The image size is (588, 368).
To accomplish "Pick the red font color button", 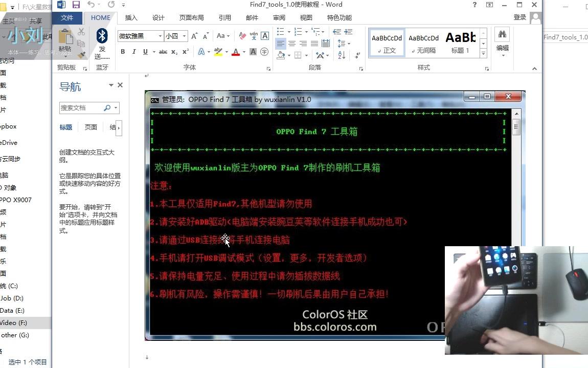I will 236,52.
